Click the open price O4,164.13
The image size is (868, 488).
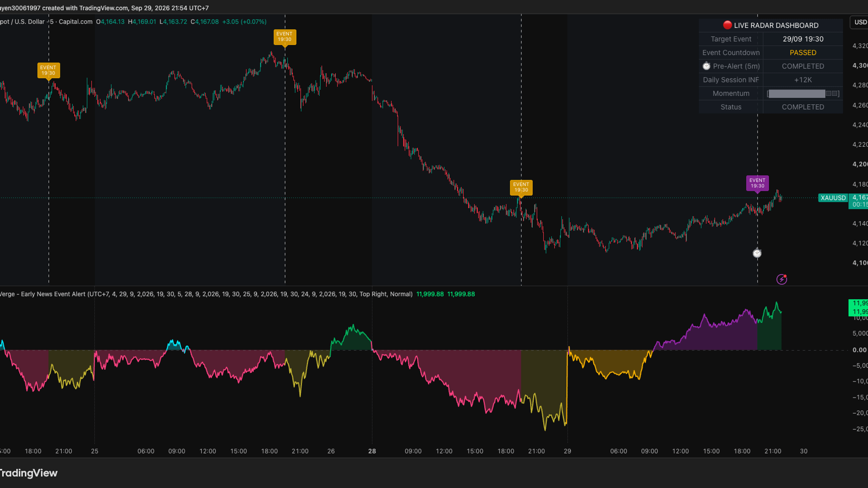tap(110, 22)
